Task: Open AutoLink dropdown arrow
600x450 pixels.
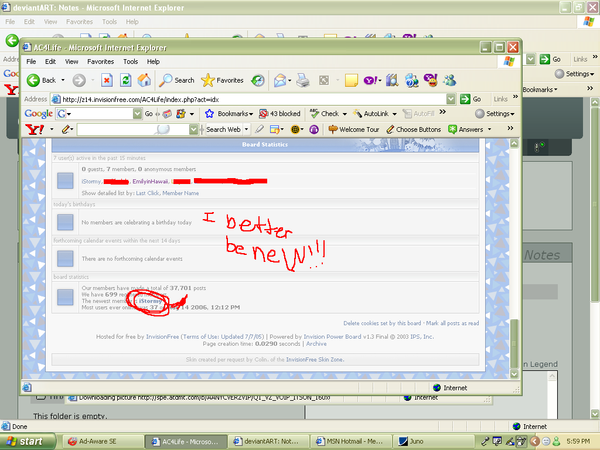Action: [394, 114]
